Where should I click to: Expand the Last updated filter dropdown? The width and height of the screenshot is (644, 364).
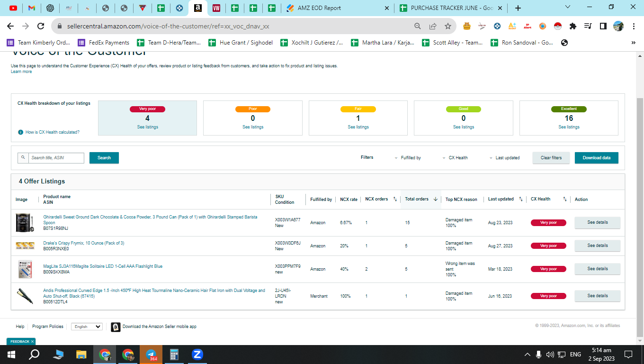coord(504,158)
